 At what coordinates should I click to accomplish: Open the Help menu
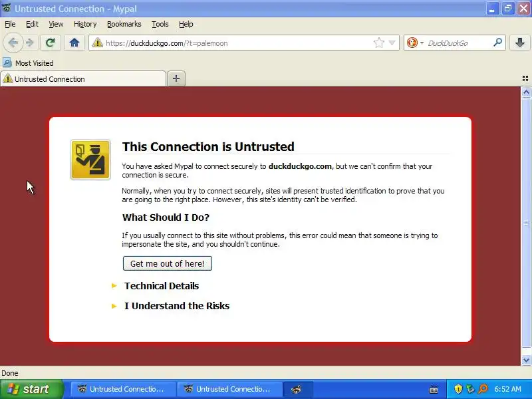pos(186,24)
